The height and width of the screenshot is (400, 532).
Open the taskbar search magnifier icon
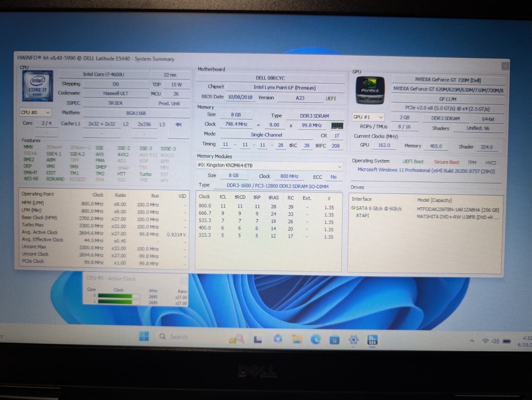(x=163, y=337)
